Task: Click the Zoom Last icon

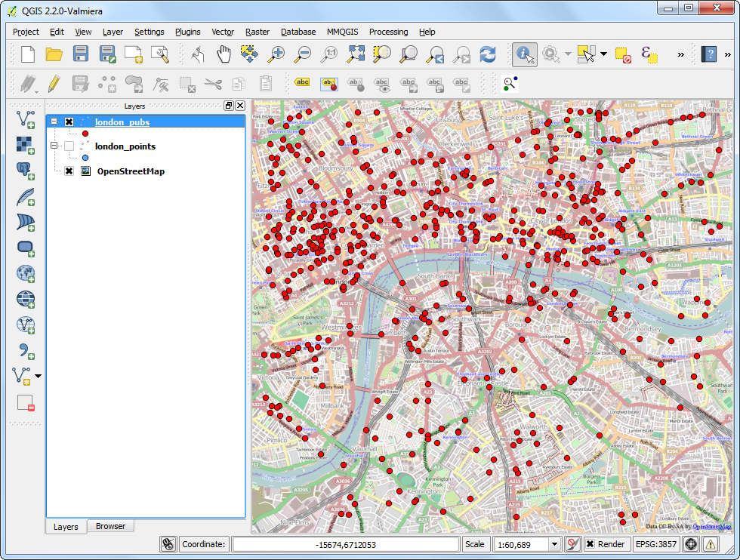Action: point(435,54)
